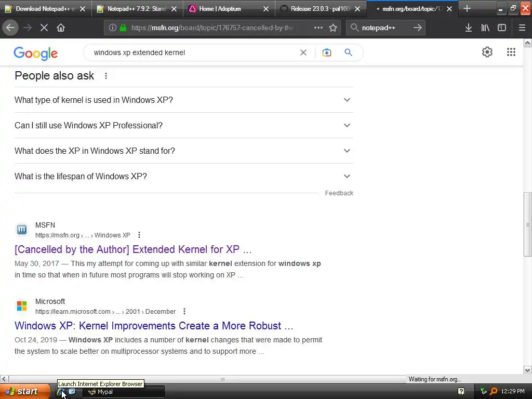The height and width of the screenshot is (399, 532).
Task: Open a new browser tab
Action: pos(467,9)
